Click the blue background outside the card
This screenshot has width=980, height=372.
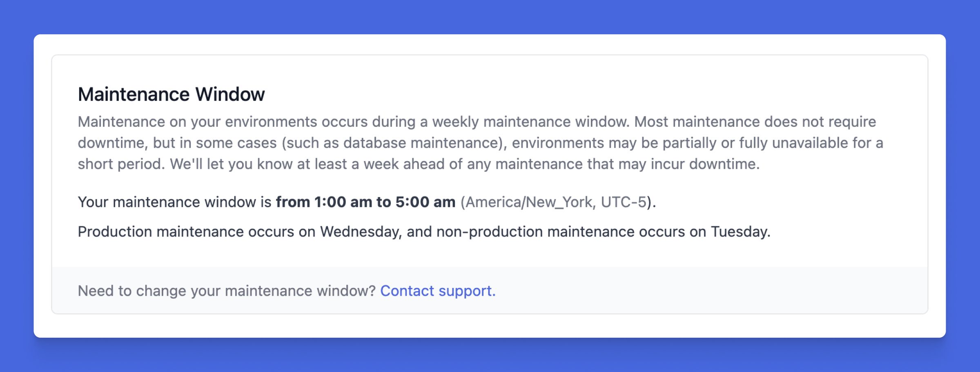[490, 16]
